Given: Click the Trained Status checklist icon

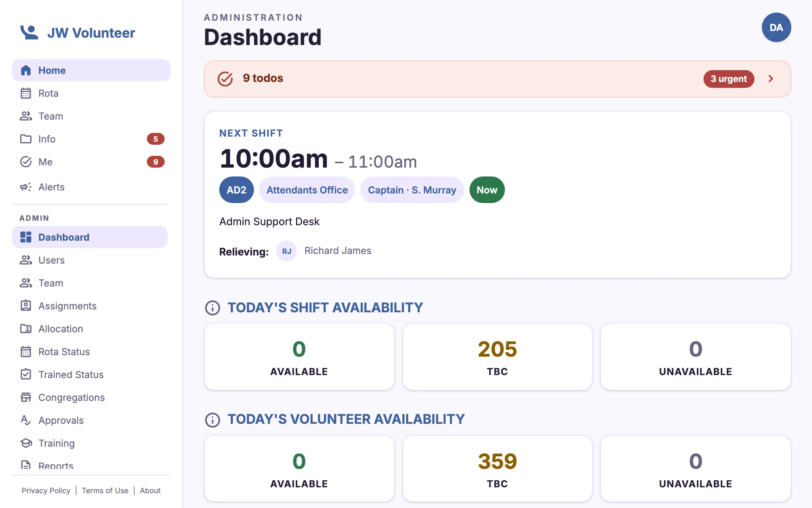Looking at the screenshot, I should click(x=26, y=374).
